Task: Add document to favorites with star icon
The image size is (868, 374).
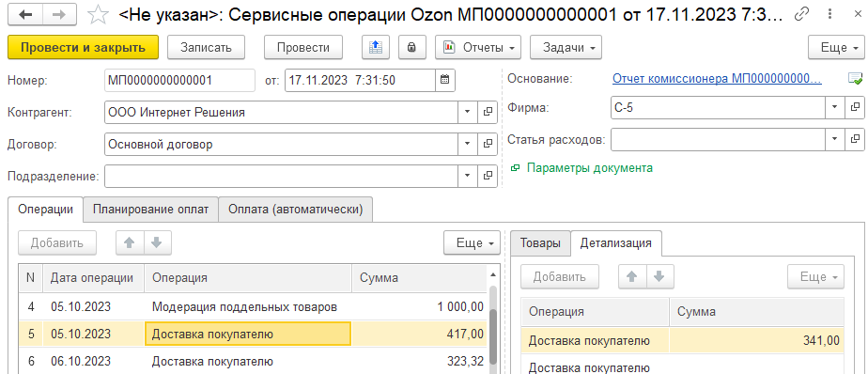Action: click(x=99, y=15)
